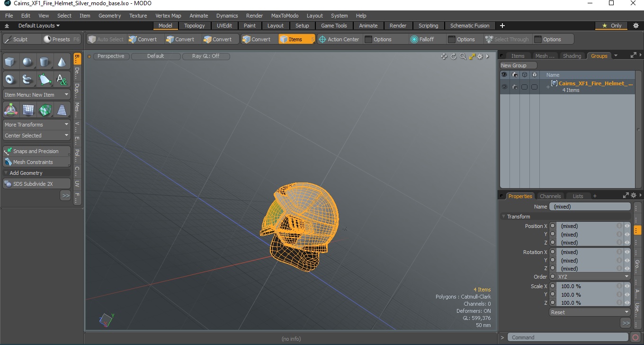Toggle the Order channel circle
The width and height of the screenshot is (644, 345).
click(x=552, y=277)
